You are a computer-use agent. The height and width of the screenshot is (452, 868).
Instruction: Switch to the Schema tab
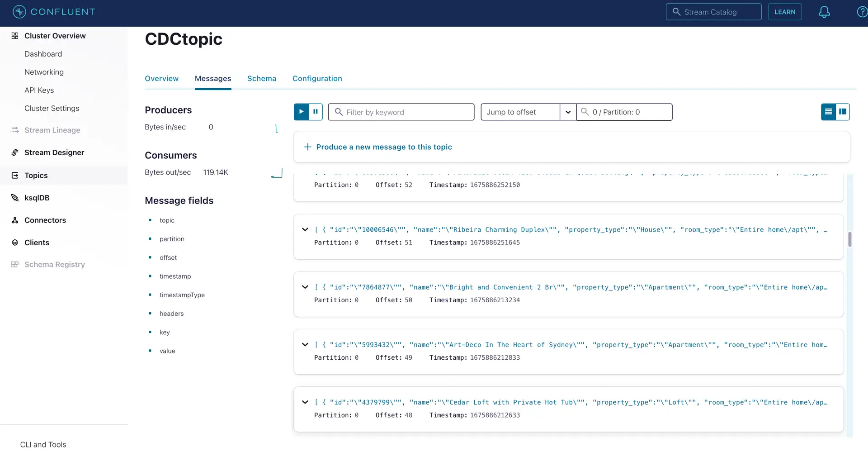261,78
